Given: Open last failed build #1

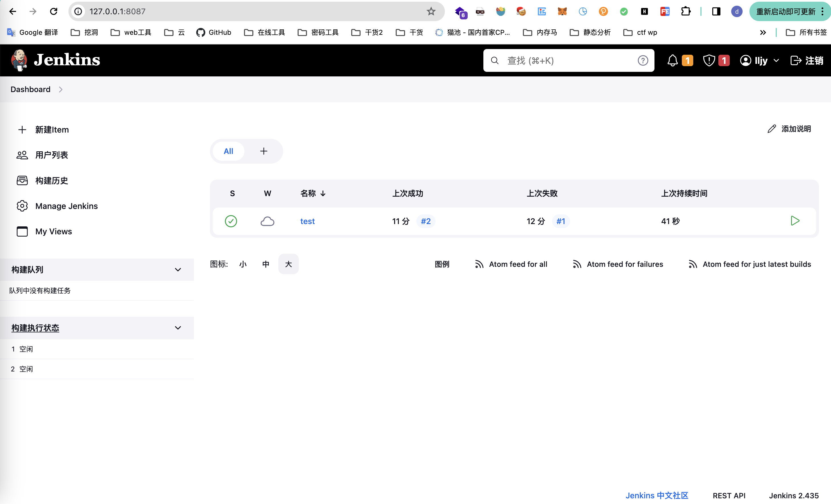Looking at the screenshot, I should pos(561,221).
